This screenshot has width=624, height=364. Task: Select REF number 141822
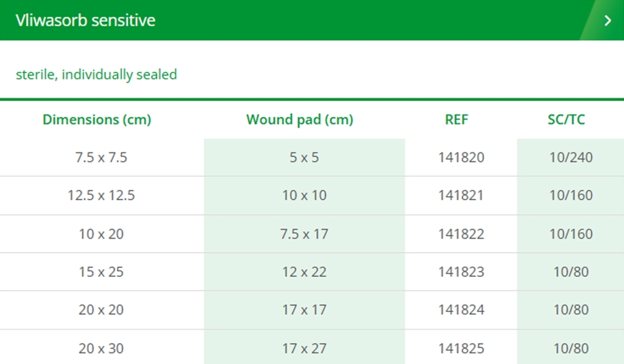tap(461, 234)
